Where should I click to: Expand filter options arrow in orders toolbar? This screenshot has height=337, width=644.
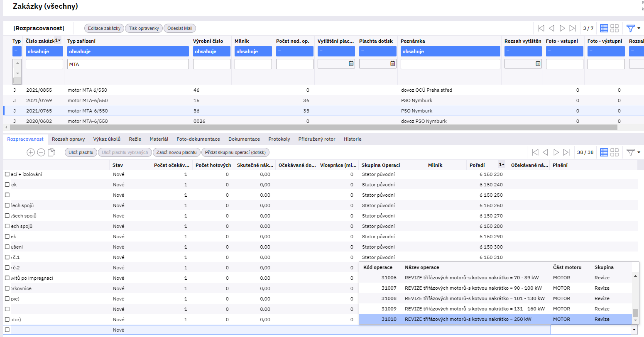coord(639,28)
